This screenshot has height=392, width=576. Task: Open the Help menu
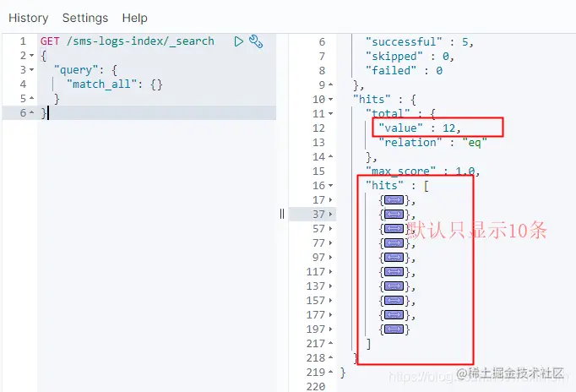click(135, 18)
